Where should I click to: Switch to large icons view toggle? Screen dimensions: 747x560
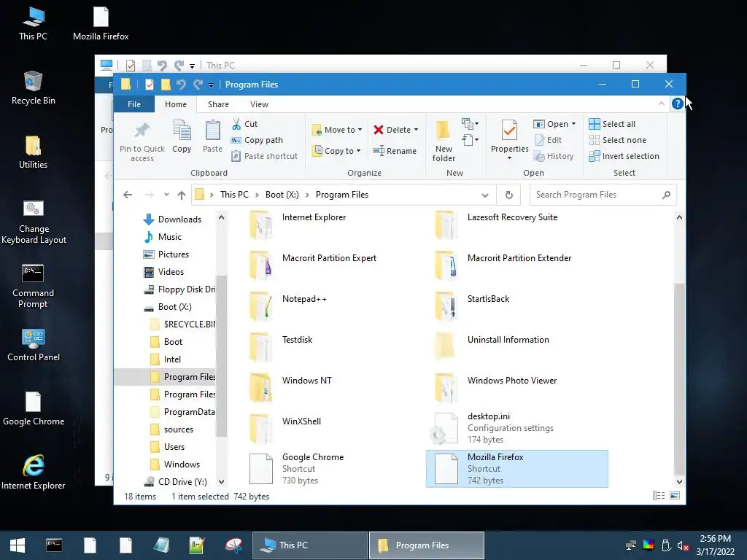pos(675,496)
